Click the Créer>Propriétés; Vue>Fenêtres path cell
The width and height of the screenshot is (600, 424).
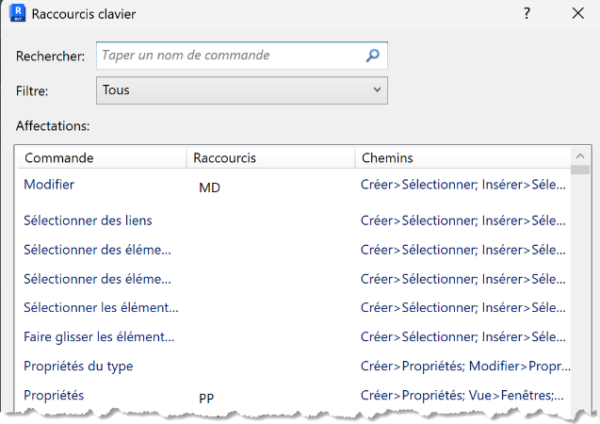pyautogui.click(x=462, y=395)
